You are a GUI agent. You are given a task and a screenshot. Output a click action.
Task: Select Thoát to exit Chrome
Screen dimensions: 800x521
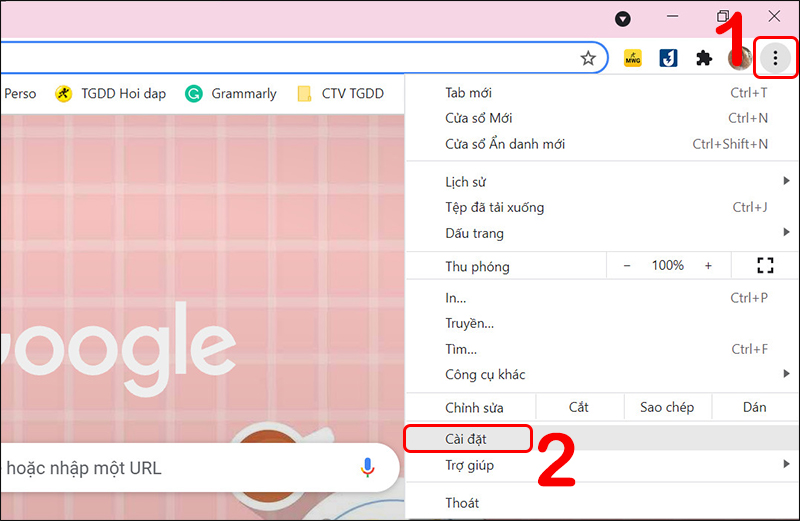[602, 503]
